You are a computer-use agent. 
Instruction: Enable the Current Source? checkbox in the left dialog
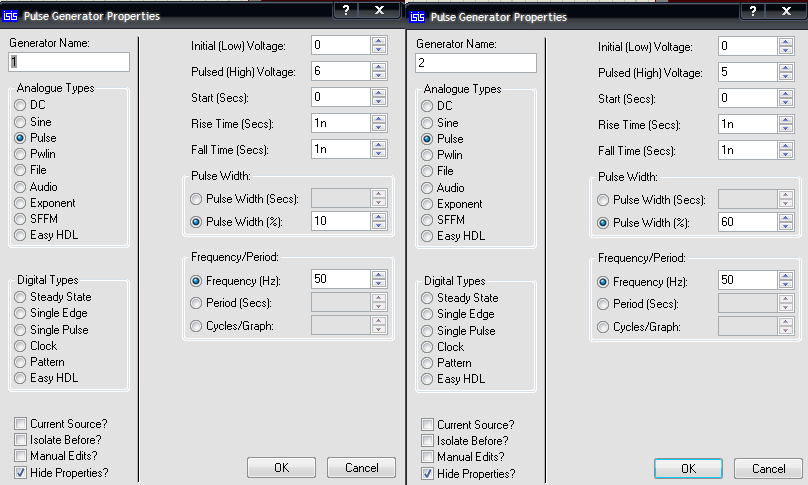coord(21,424)
